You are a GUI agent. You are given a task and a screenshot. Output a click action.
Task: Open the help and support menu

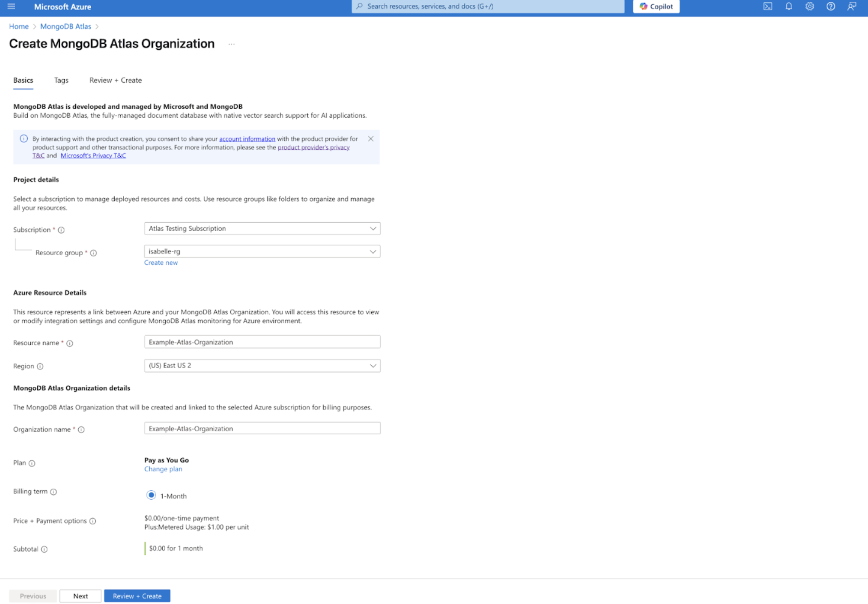[830, 6]
